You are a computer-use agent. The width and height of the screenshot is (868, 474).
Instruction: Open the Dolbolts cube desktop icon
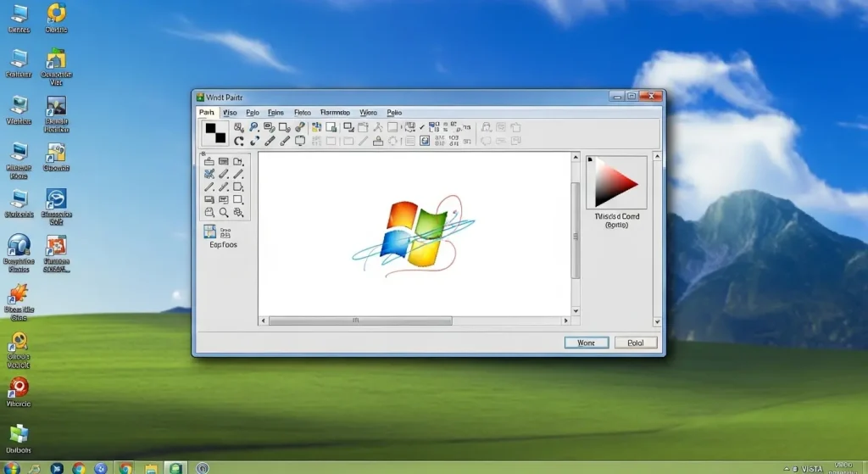click(x=19, y=434)
